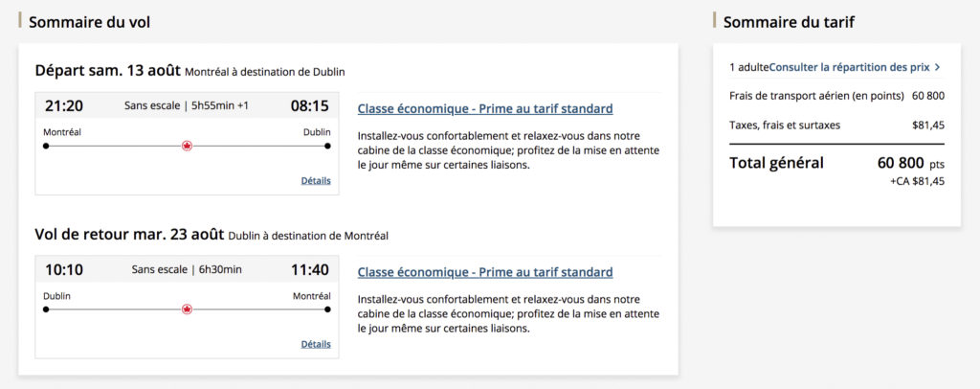Image resolution: width=980 pixels, height=389 pixels.
Task: Click the 21:20 outbound departure time
Action: 63,105
